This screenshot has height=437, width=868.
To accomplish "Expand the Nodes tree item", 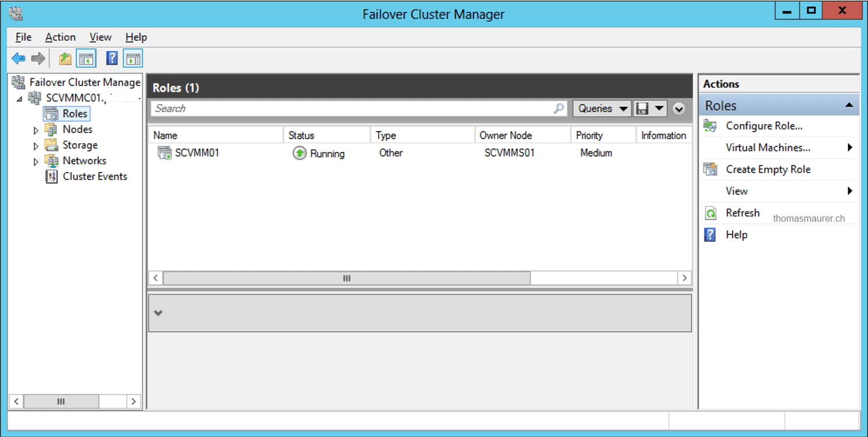I will (x=36, y=130).
